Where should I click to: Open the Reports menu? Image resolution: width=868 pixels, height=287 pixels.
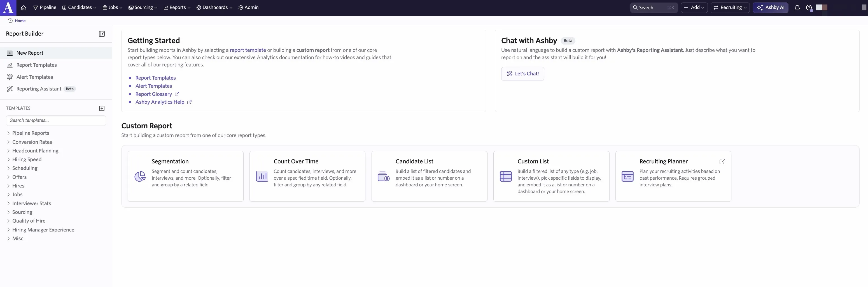(177, 7)
